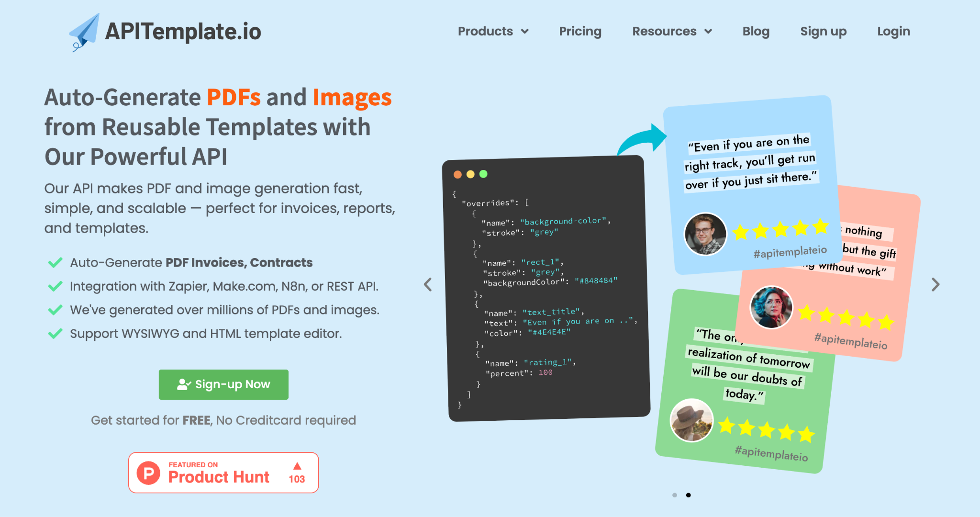
Task: Click the green traffic light dot on code window
Action: (x=483, y=174)
